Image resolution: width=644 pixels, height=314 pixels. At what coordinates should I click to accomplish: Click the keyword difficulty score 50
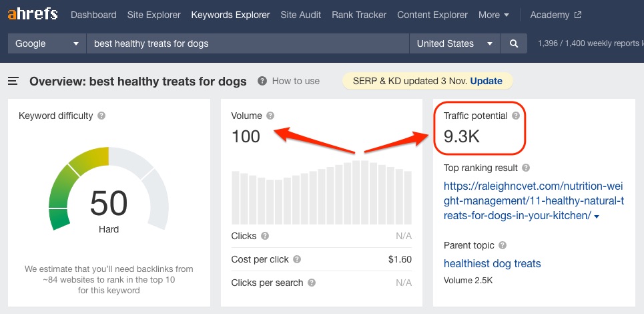[x=109, y=204]
